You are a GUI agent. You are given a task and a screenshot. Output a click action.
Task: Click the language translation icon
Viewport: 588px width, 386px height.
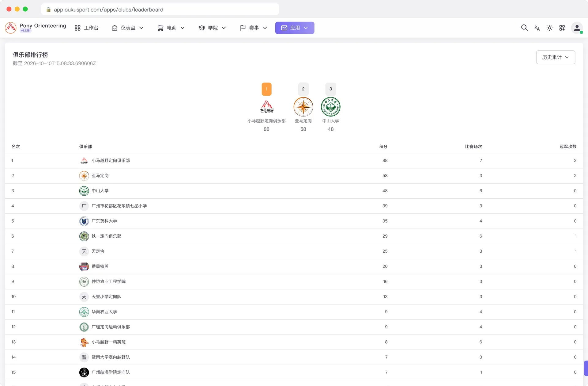(537, 28)
